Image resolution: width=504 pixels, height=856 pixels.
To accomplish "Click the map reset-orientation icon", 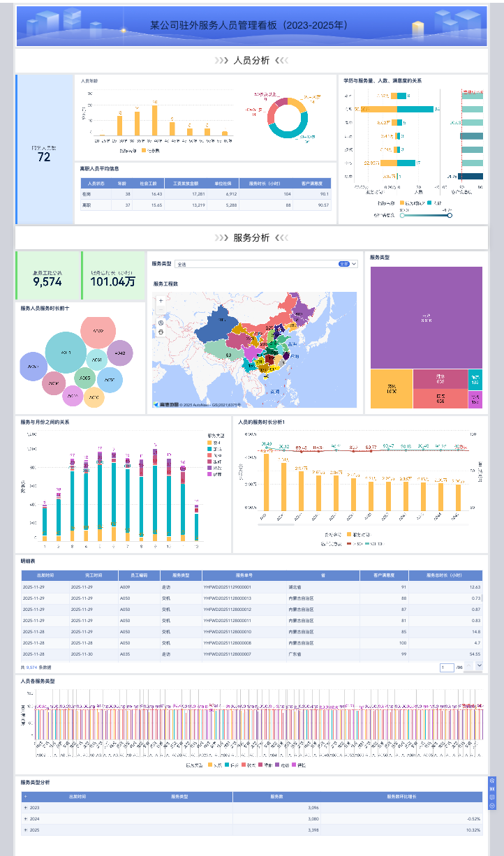I will click(161, 323).
